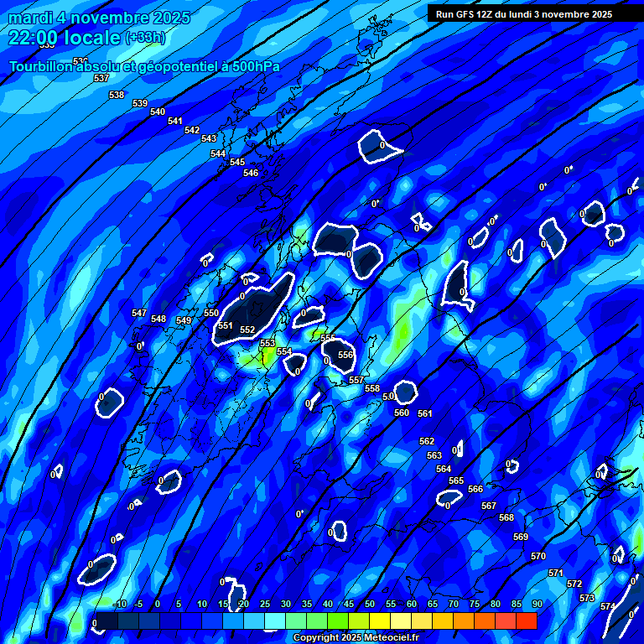Click the 567 geopotential contour label
Viewport: 644px width, 644px height.
coord(489,506)
